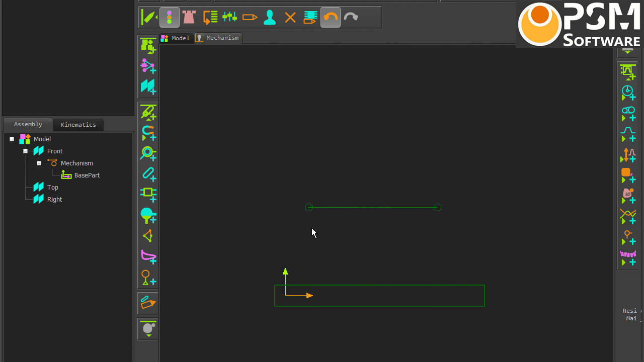Click the magenta nodes add icon
The height and width of the screenshot is (362, 644).
(148, 66)
